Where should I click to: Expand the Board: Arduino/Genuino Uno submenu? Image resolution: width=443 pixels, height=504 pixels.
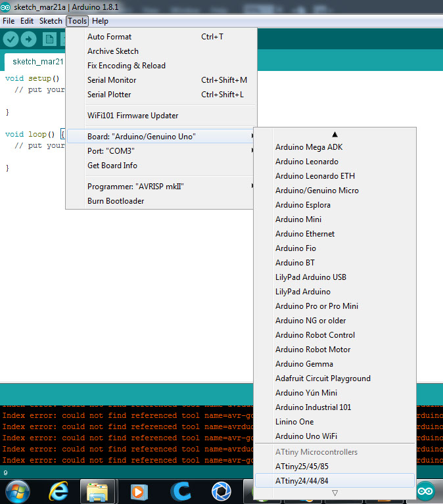[x=160, y=136]
